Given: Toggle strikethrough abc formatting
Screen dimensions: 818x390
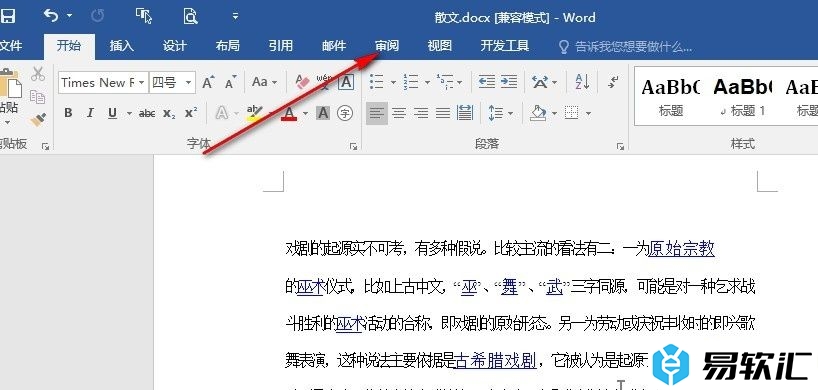Looking at the screenshot, I should (147, 113).
